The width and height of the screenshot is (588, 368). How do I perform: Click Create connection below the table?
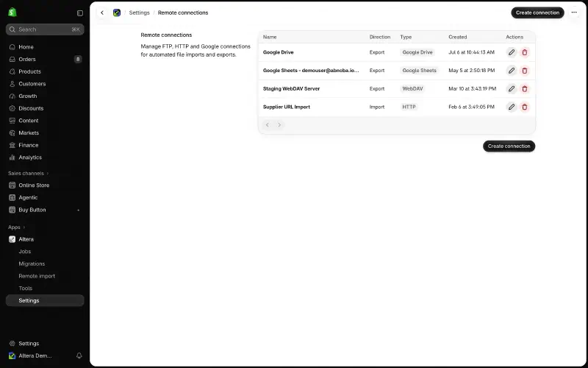[509, 146]
